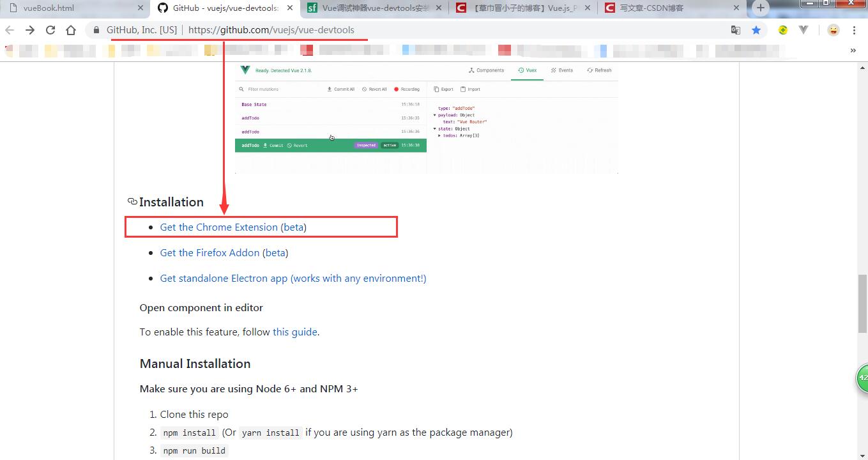The height and width of the screenshot is (460, 868).
Task: Open the Vue devtools preview screenshot image
Action: (427, 118)
